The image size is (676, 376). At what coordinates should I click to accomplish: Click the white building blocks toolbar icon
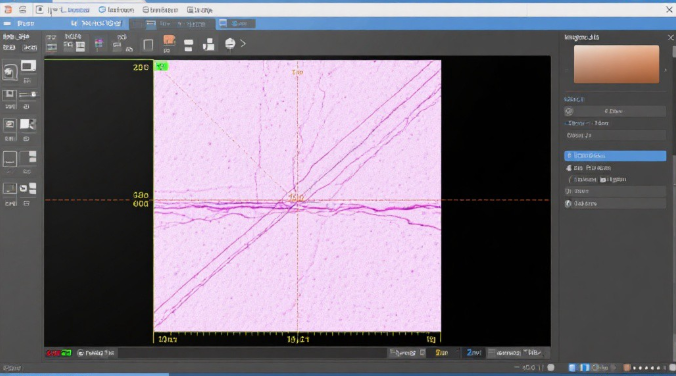pos(209,44)
